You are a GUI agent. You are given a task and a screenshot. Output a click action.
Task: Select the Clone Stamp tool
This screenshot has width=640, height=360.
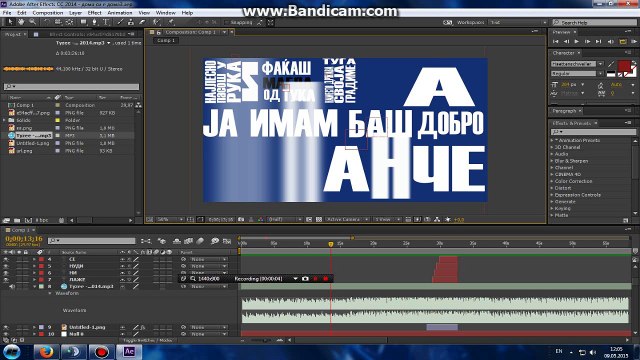tap(131, 22)
